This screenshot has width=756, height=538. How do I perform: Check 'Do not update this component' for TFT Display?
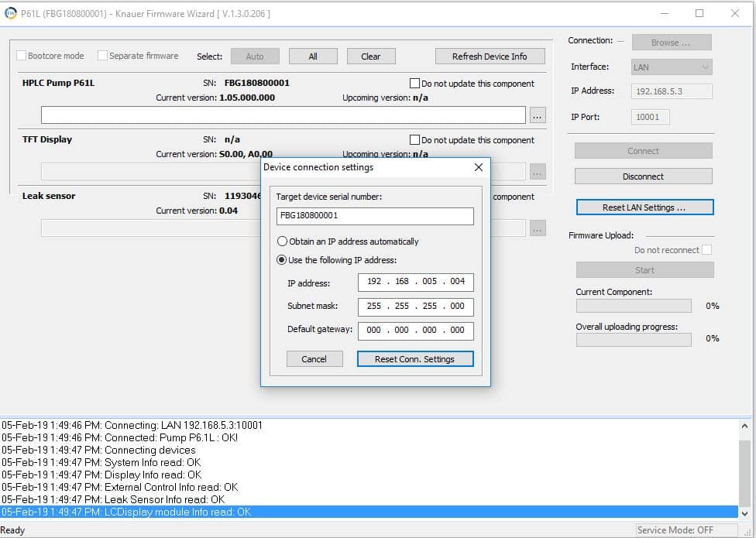click(414, 139)
